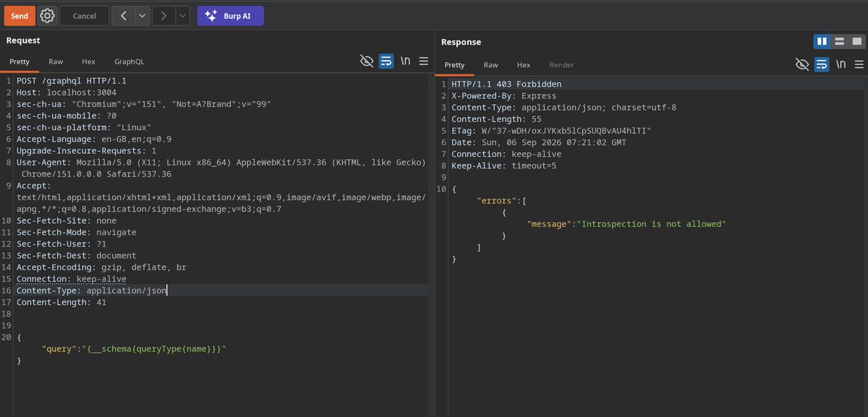Expand the forward history dropdown
This screenshot has height=417, width=868.
[182, 16]
